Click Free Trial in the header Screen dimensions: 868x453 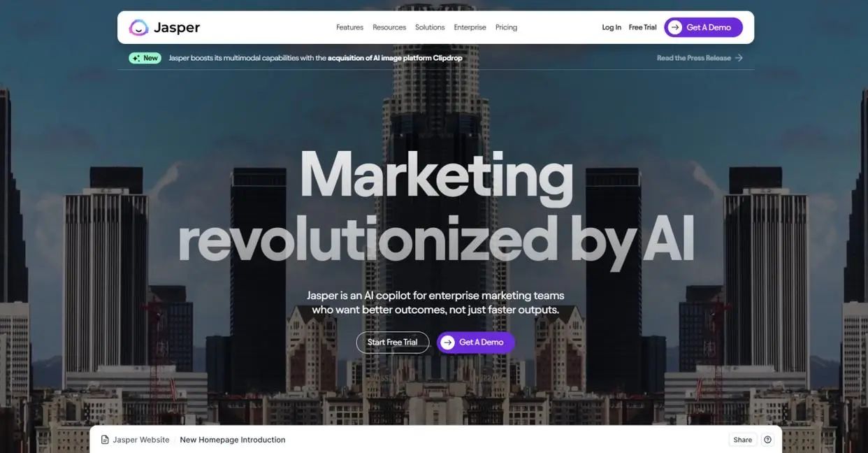point(642,27)
